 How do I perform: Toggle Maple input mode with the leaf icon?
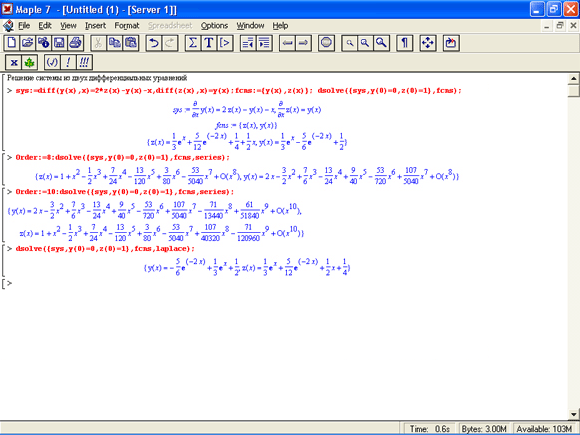pos(29,62)
